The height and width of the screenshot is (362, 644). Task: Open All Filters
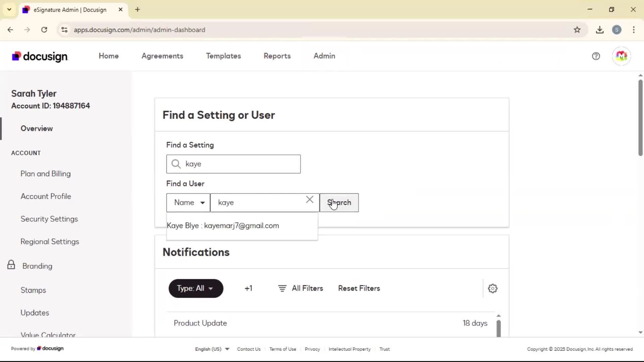[x=301, y=288]
